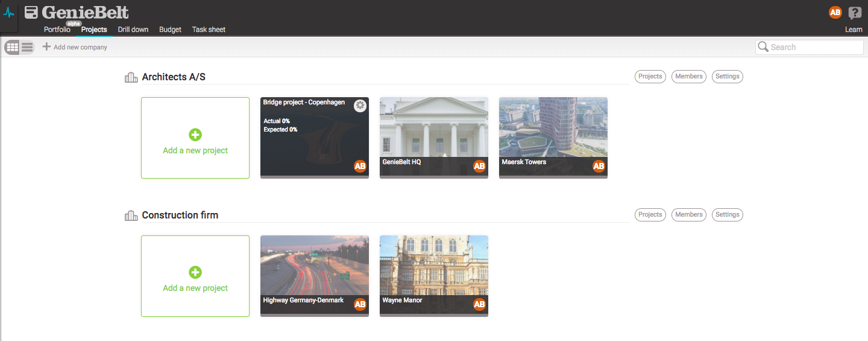868x341 pixels.
Task: Click AB avatar on GenieBelt HQ card
Action: pos(479,166)
